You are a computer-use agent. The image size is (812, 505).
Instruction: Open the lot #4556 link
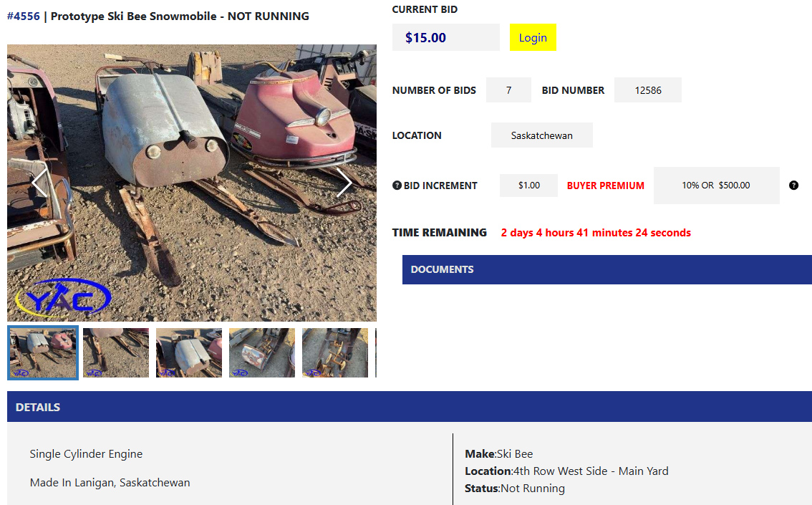24,16
